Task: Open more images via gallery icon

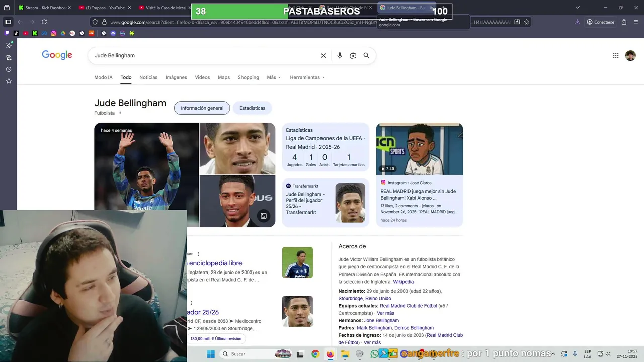Action: pyautogui.click(x=263, y=216)
